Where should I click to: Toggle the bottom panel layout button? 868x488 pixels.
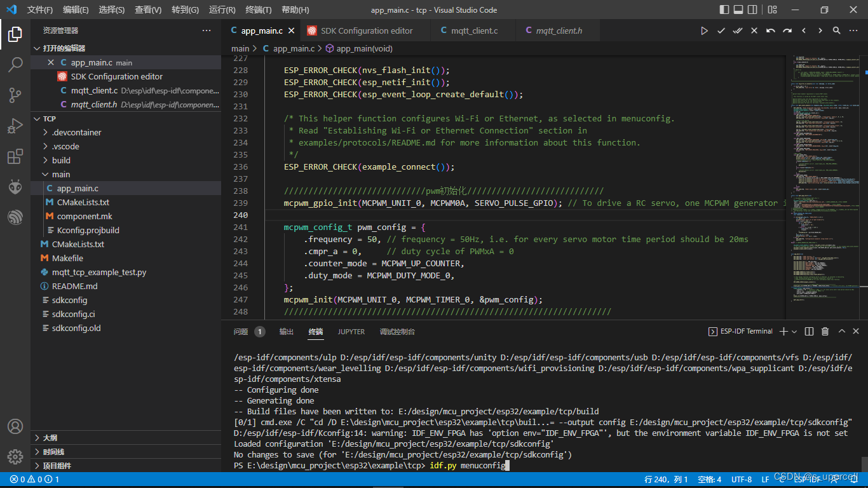738,10
